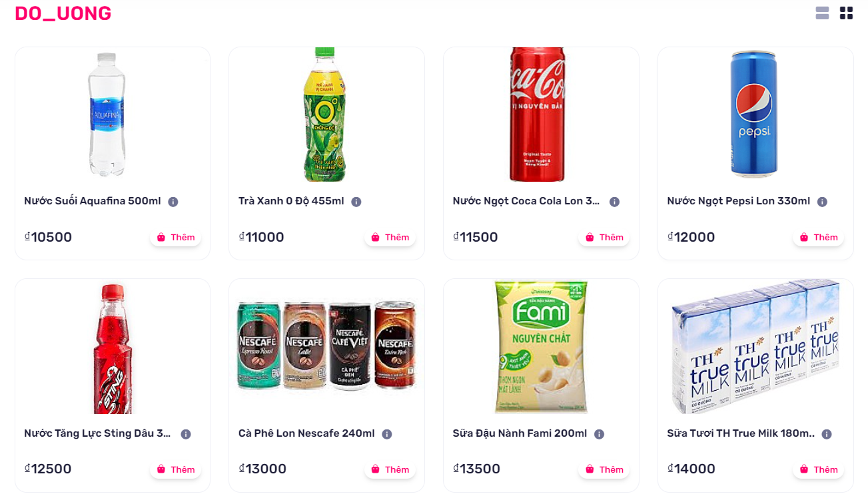Screen dimensions: 868x494
Task: Add Aquafina 500ml to cart with Thêm
Action: [x=176, y=238]
